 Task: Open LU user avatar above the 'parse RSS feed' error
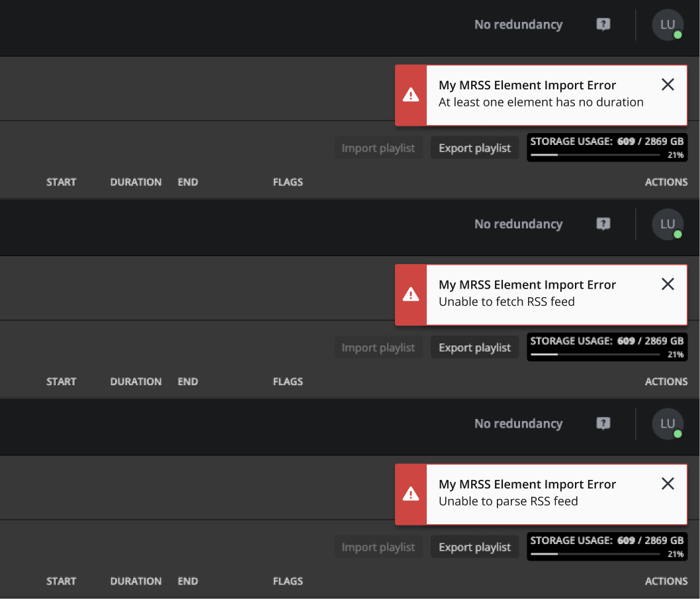(x=667, y=424)
